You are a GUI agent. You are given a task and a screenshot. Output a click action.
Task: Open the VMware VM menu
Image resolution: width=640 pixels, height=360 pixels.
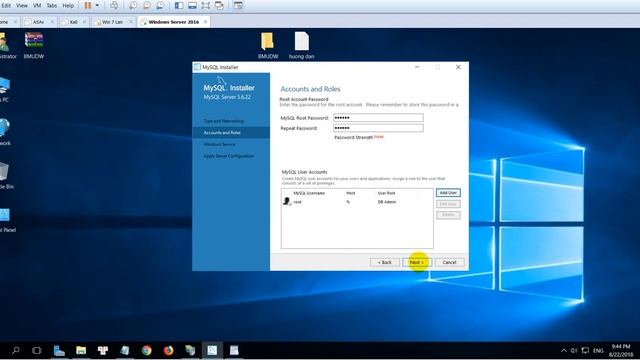[x=37, y=5]
